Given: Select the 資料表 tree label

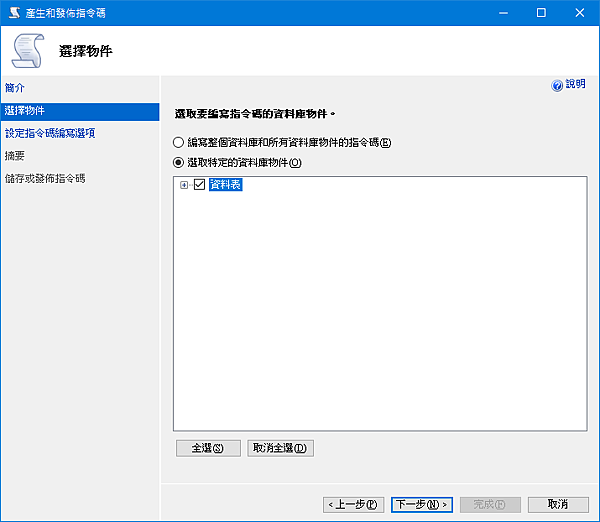Looking at the screenshot, I should click(225, 184).
